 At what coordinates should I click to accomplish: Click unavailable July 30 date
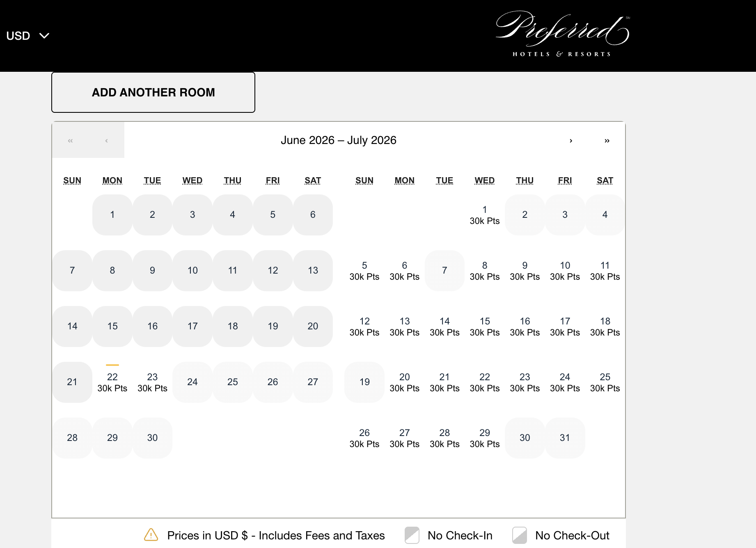[525, 438]
